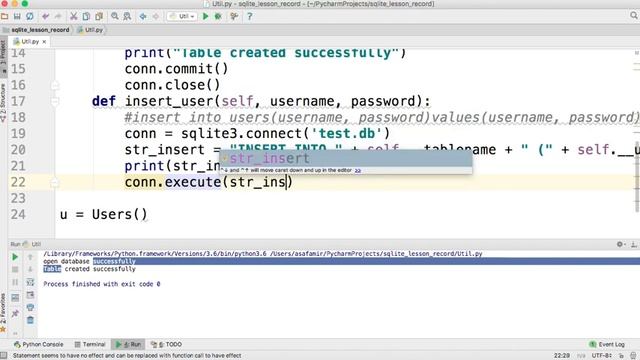Open the Python Console tab
640x360 pixels.
tap(38, 344)
